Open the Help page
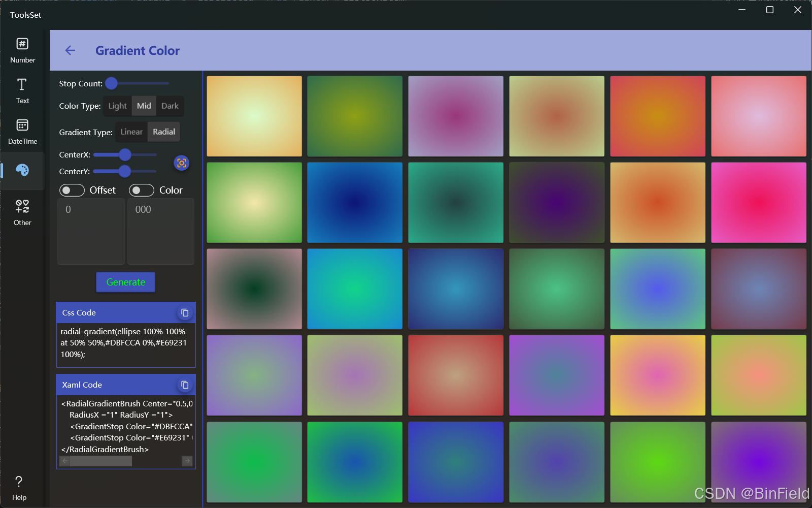Viewport: 812px width, 508px height. click(x=19, y=488)
